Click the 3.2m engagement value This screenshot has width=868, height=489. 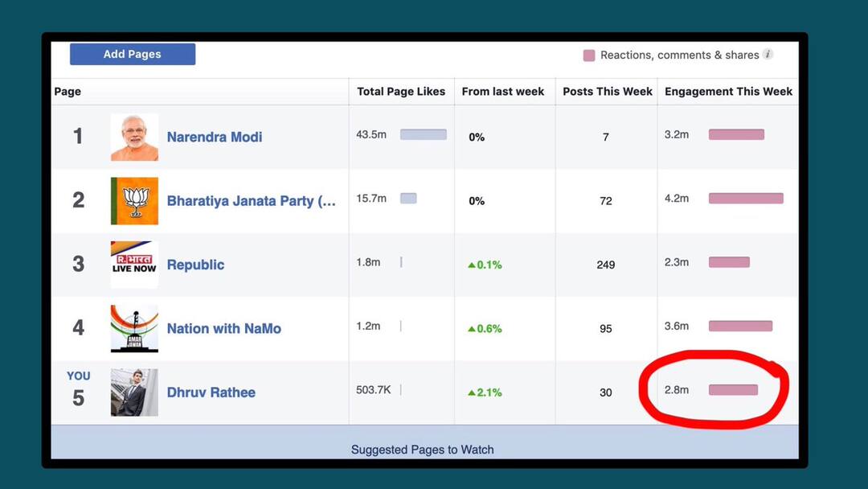coord(677,134)
